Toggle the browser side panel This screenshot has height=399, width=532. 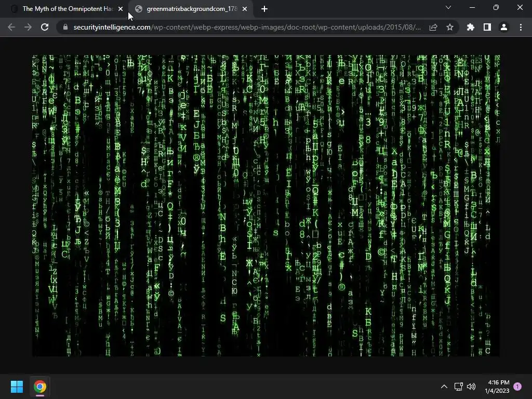[487, 27]
